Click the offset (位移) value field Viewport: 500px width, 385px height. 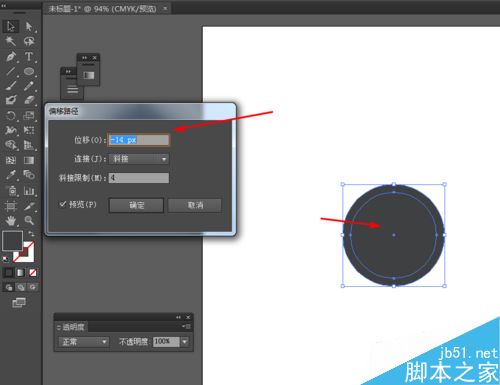click(x=138, y=140)
